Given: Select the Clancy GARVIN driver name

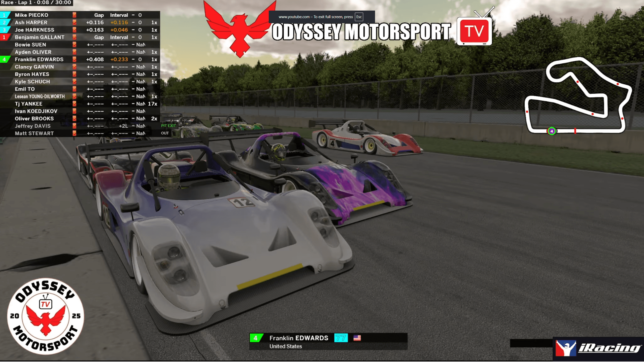Looking at the screenshot, I should tap(34, 67).
